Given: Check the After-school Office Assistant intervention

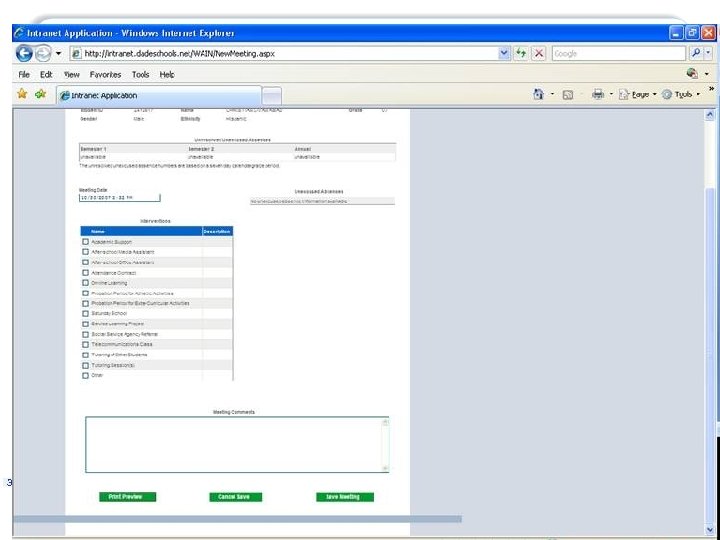Looking at the screenshot, I should [x=85, y=262].
